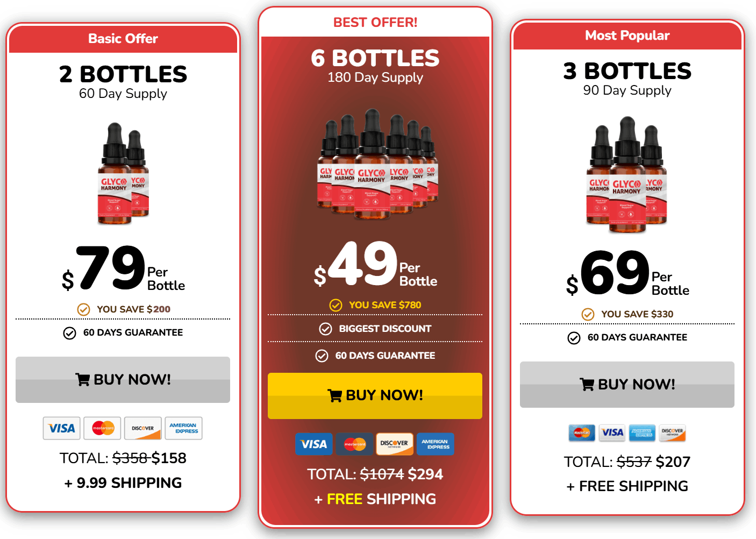
Task: Click American Express icon under Basic Offer
Action: pos(184,428)
